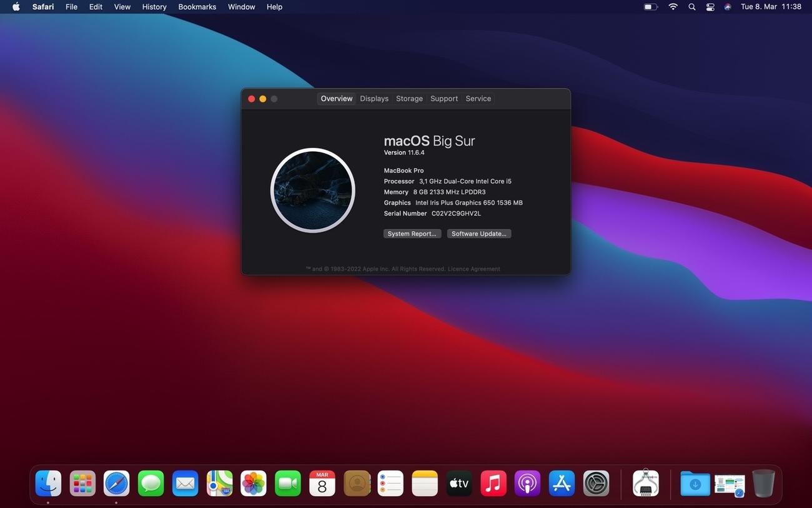Open Finder from the Dock
Screen dimensions: 812x508
48,484
